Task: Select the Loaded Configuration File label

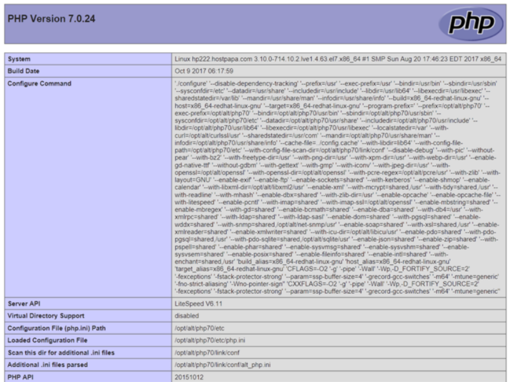Action: coord(47,340)
